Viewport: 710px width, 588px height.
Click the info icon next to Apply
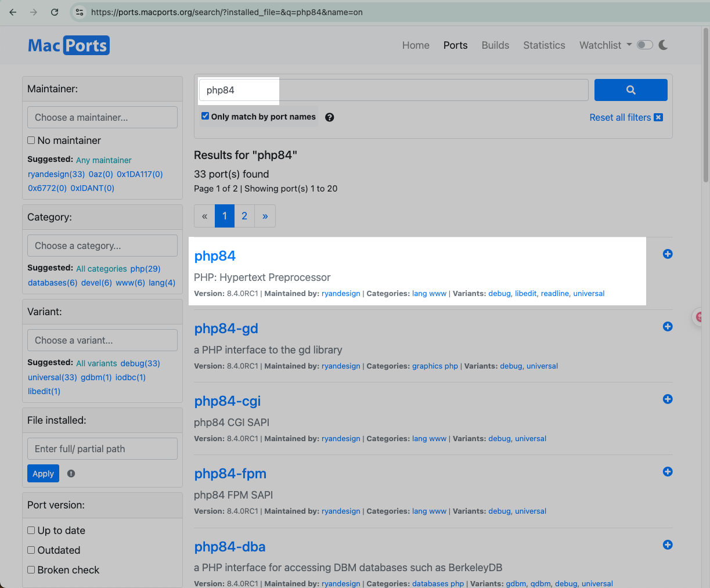[x=71, y=474]
